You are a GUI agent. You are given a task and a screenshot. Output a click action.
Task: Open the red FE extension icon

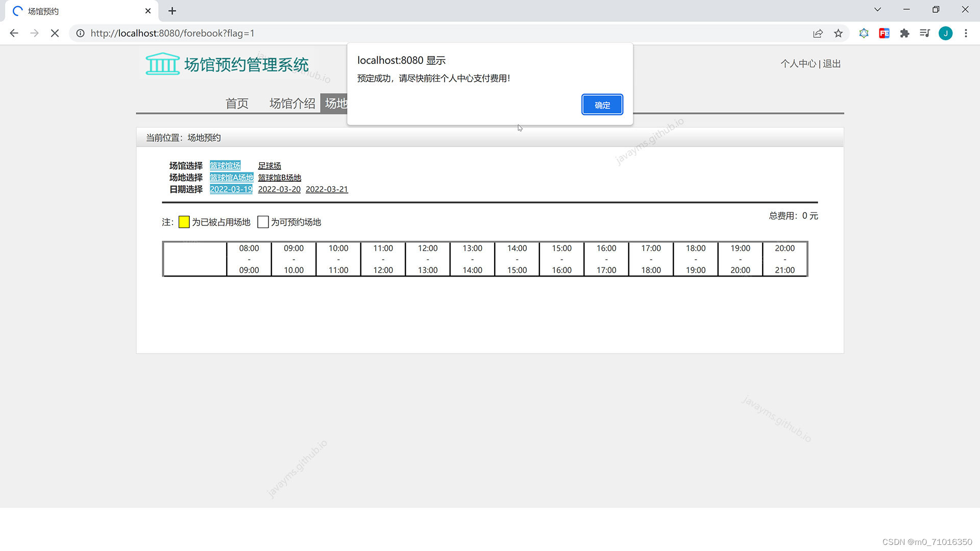point(884,33)
